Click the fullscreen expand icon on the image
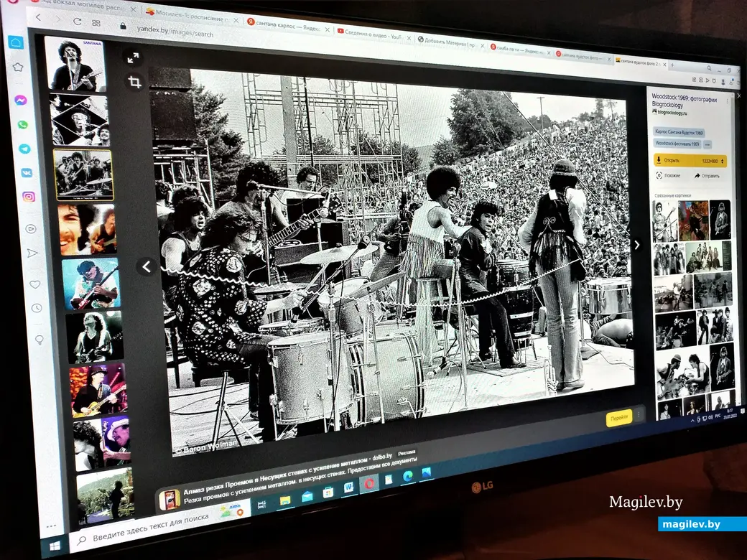The height and width of the screenshot is (560, 747). pyautogui.click(x=132, y=57)
